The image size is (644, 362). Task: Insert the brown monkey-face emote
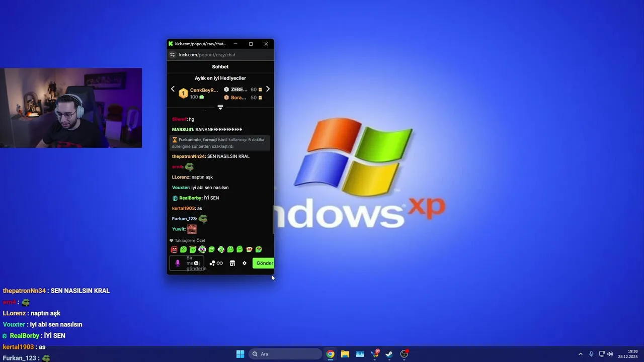[x=249, y=249]
